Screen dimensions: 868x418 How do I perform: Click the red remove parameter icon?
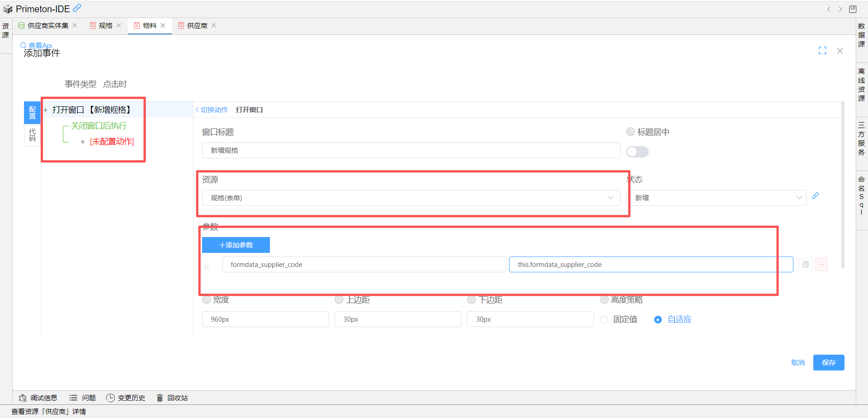821,265
